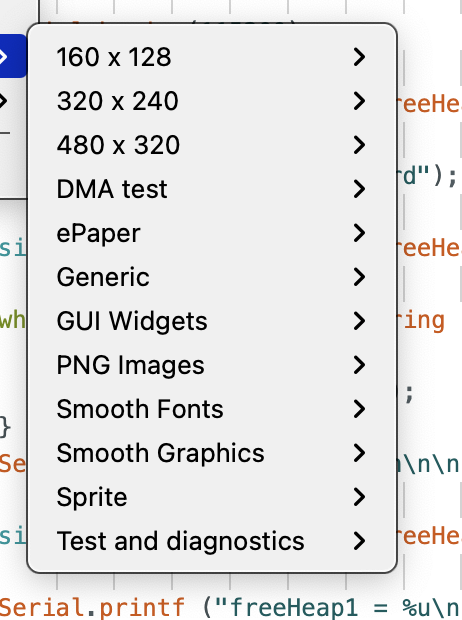Select the Smooth Fonts entry
The height and width of the screenshot is (620, 462).
coord(212,409)
